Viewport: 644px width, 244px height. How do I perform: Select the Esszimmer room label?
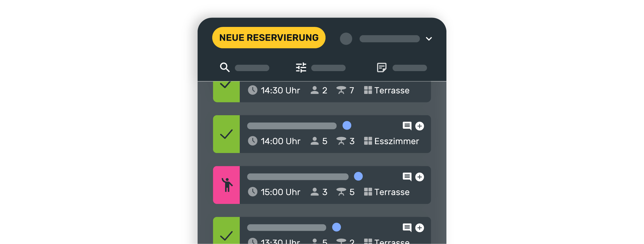[x=396, y=141]
